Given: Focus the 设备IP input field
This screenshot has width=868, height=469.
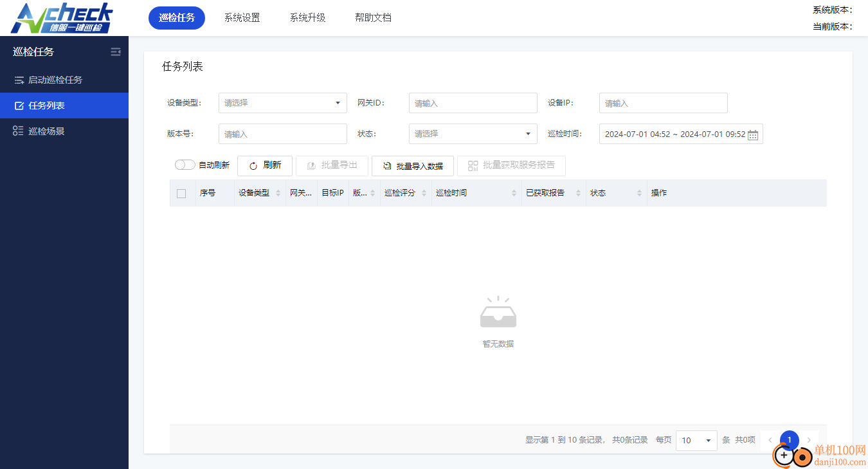Looking at the screenshot, I should (x=664, y=103).
